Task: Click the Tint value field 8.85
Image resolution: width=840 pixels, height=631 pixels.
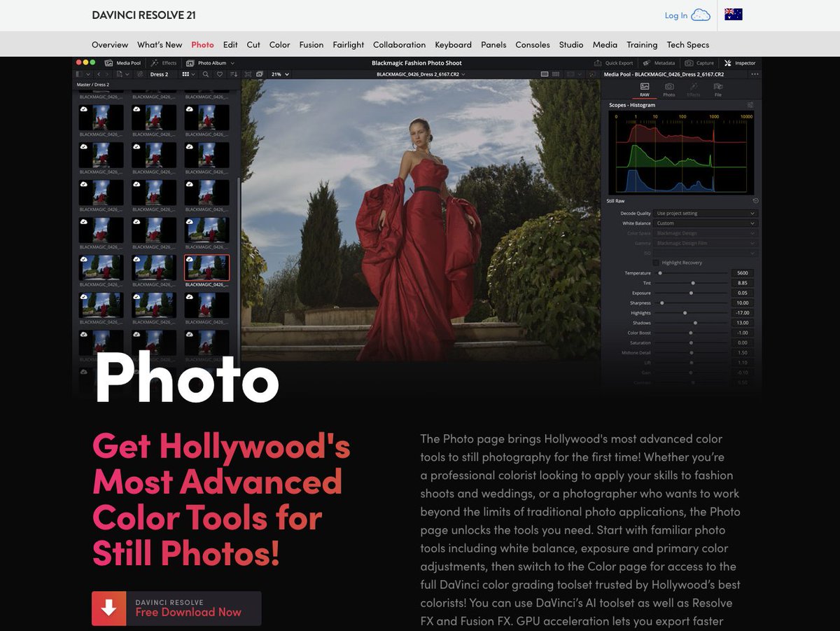Action: point(742,283)
